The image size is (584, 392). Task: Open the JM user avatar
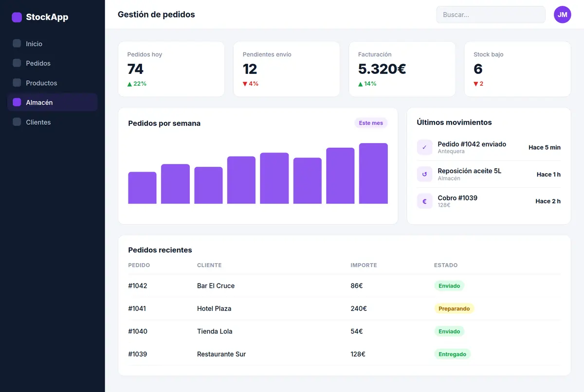562,15
